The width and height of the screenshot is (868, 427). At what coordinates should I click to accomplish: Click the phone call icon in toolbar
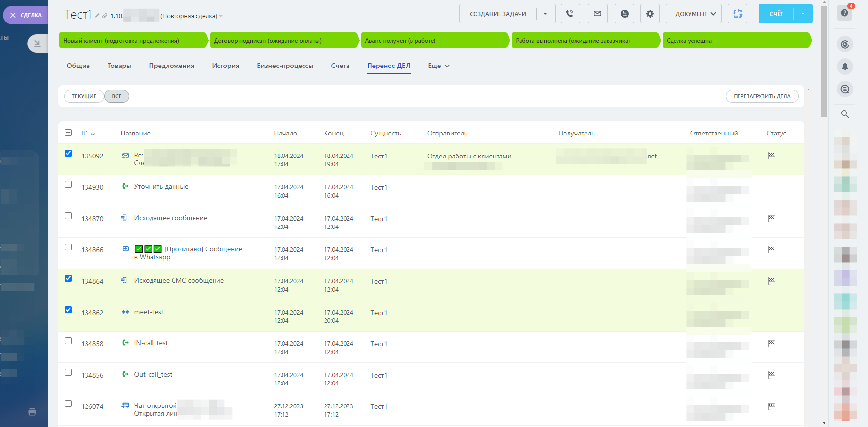click(x=570, y=14)
